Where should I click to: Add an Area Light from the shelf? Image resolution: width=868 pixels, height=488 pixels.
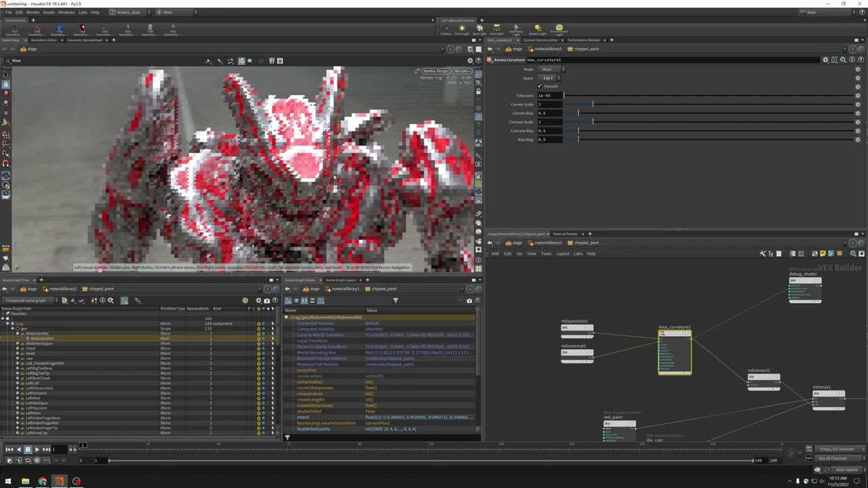[496, 30]
